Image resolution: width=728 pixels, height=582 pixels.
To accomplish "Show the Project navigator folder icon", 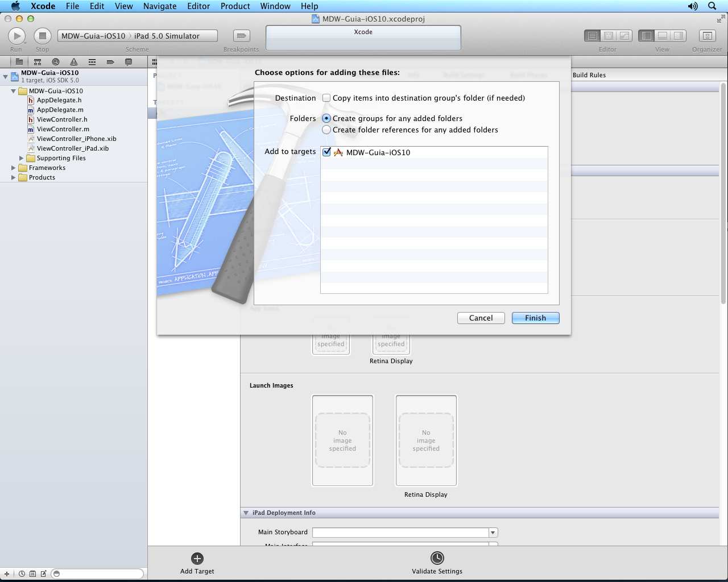I will click(x=19, y=62).
